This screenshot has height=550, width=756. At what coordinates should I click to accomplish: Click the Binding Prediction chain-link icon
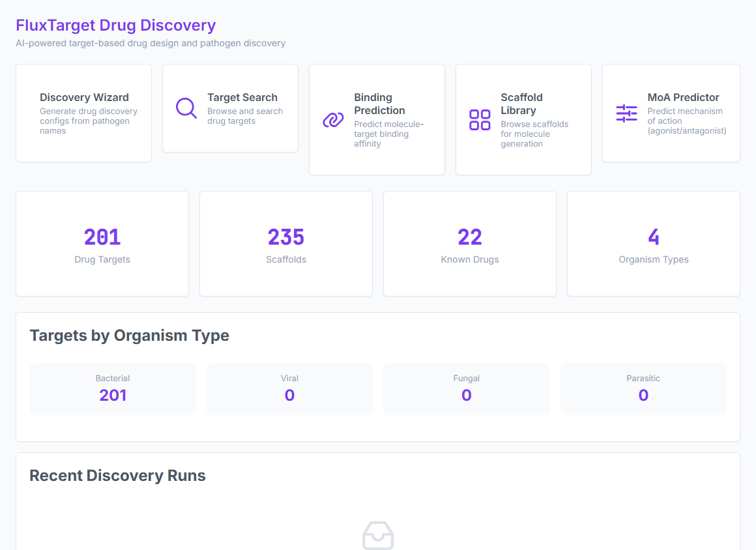333,119
